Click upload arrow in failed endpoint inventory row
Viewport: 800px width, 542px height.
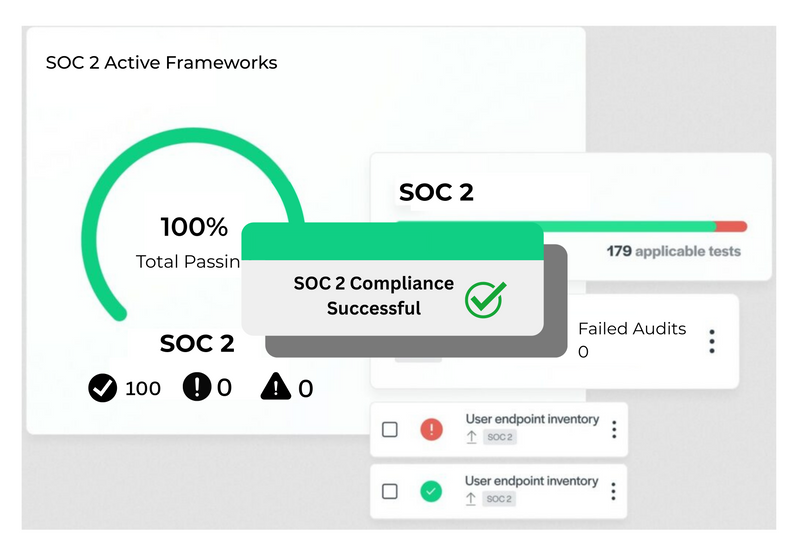[x=471, y=437]
